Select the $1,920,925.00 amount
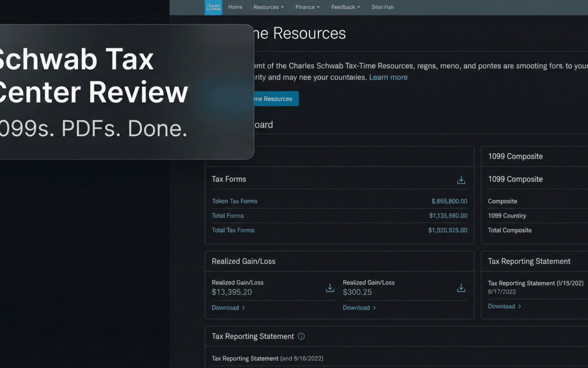 [448, 230]
